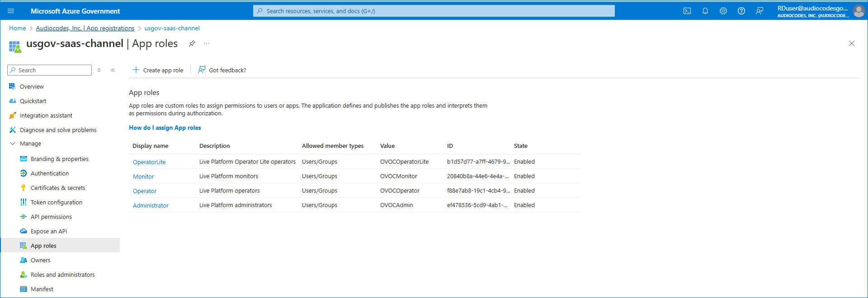Collapse the left sidebar menu
Viewport: 868px width, 298px height.
pyautogui.click(x=113, y=70)
